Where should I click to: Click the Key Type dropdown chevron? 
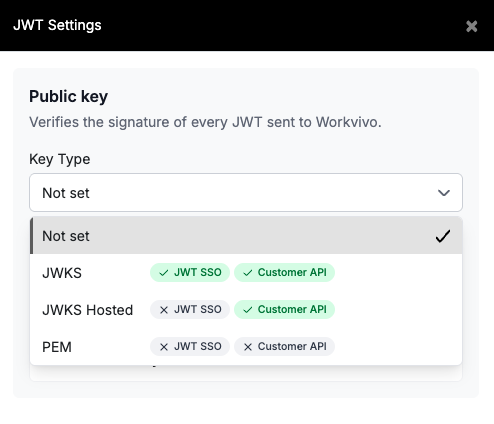coord(444,193)
